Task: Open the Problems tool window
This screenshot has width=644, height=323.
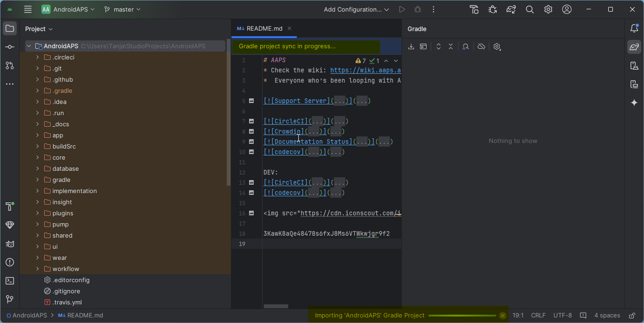Action: [10, 262]
